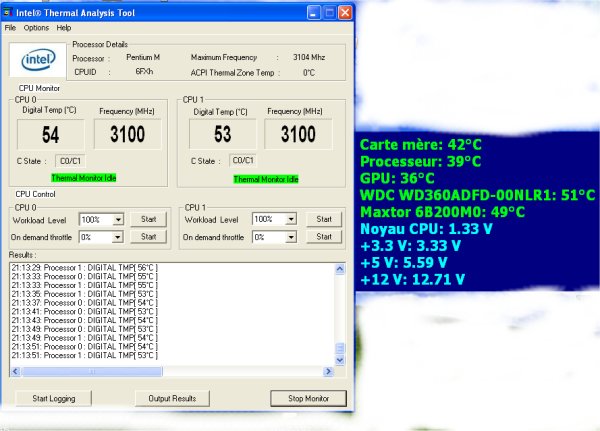Select result line 21:13:35 Processor 1
Viewport: 600px width, 431px height.
coord(85,294)
